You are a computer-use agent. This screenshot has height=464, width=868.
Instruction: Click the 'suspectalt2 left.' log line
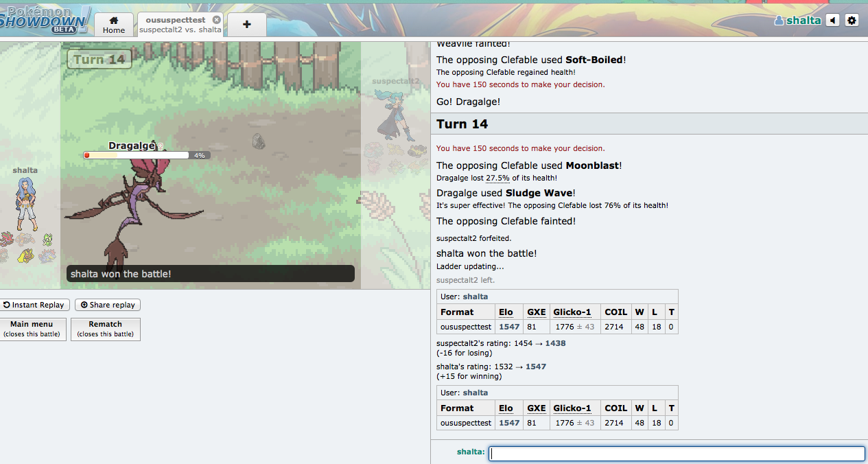pos(465,280)
